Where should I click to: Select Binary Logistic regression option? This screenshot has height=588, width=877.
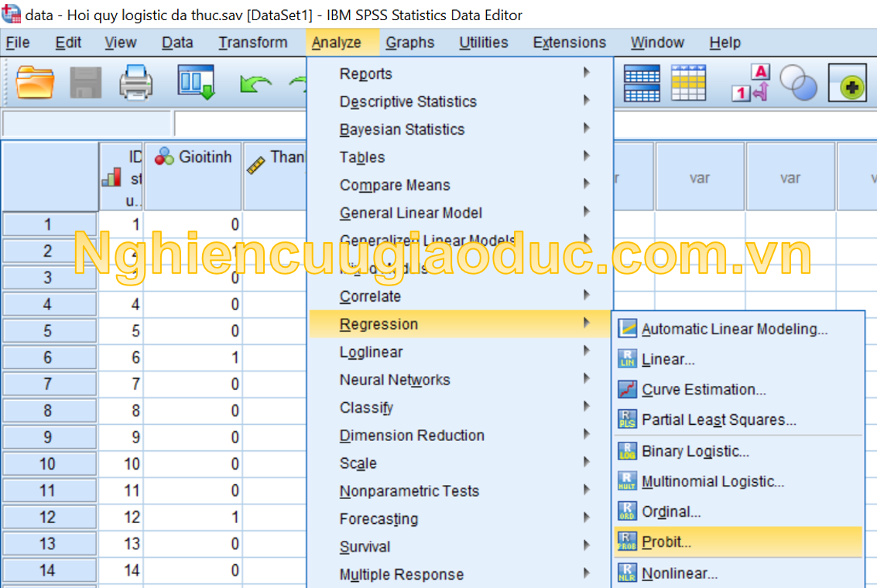click(x=695, y=451)
